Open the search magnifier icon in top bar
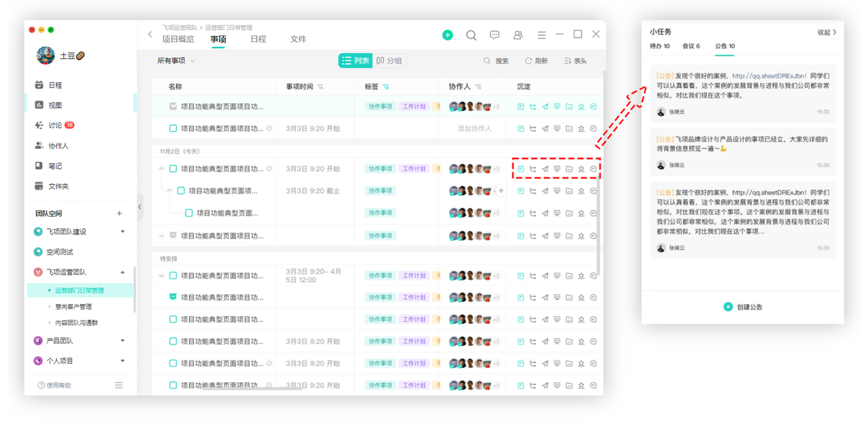 [x=471, y=35]
